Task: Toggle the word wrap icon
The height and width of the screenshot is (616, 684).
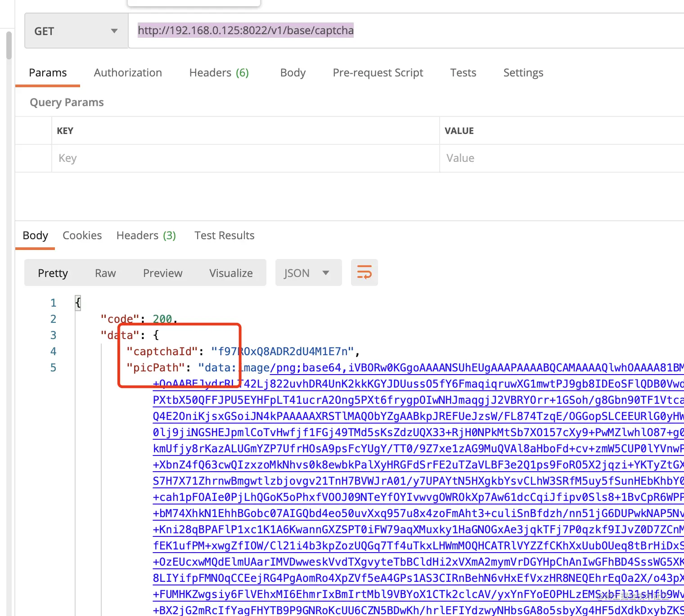Action: [x=364, y=272]
